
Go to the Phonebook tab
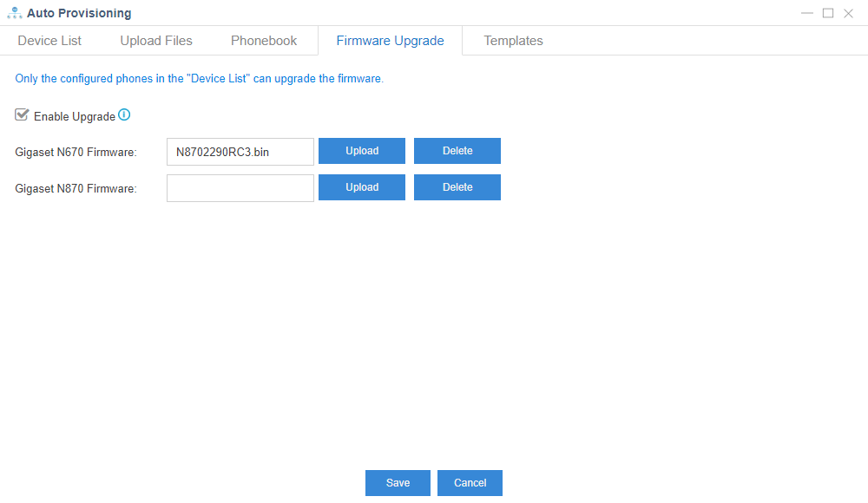pyautogui.click(x=264, y=41)
